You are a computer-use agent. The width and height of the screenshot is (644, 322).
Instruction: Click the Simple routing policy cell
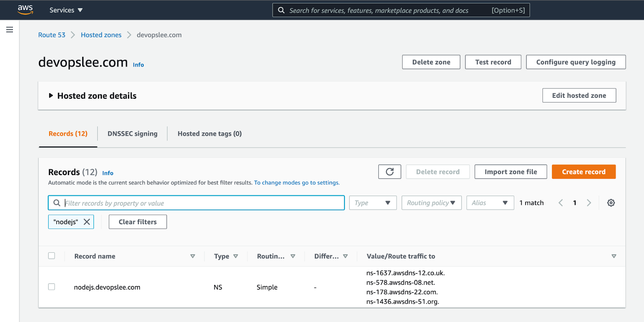[267, 287]
